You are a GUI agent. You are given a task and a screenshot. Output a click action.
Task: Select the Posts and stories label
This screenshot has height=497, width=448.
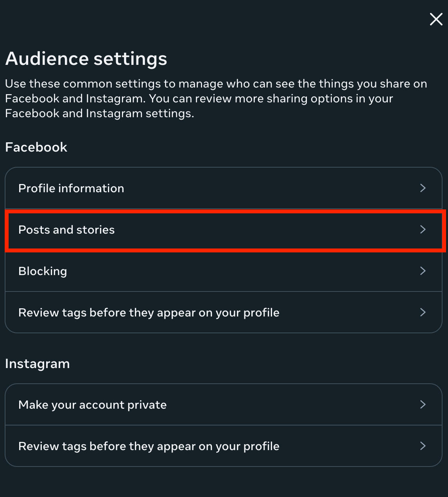pyautogui.click(x=66, y=230)
